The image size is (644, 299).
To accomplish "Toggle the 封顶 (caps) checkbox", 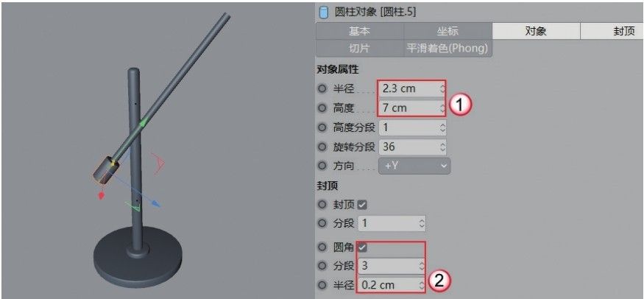I will [x=362, y=204].
